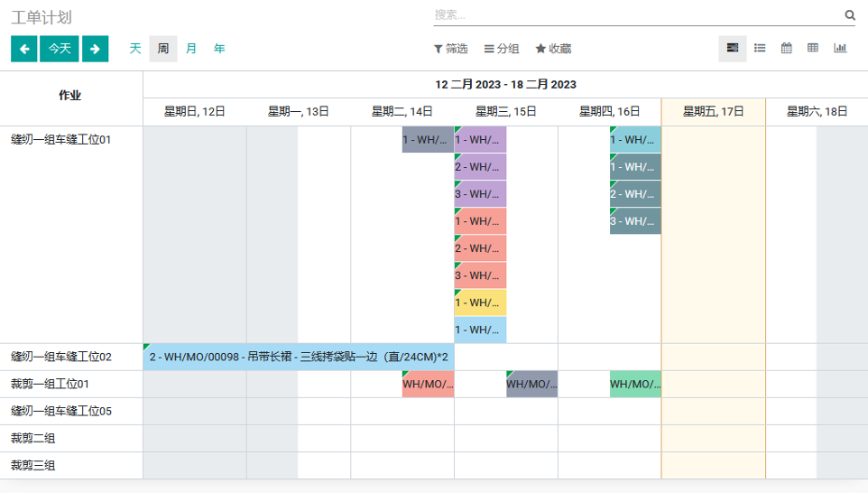Click the next week arrow button
Image resolution: width=868 pixels, height=493 pixels.
(95, 49)
